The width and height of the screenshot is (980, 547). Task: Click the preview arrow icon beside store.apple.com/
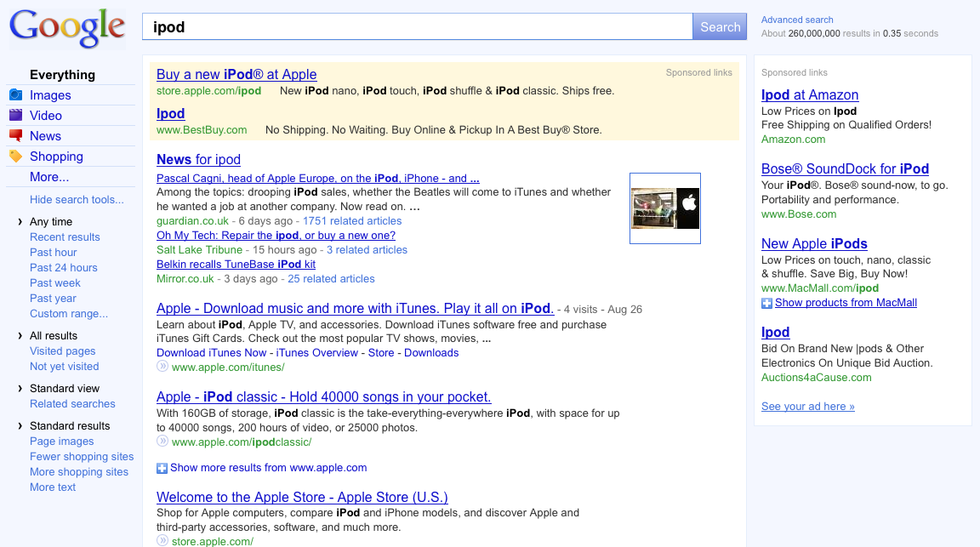point(162,541)
